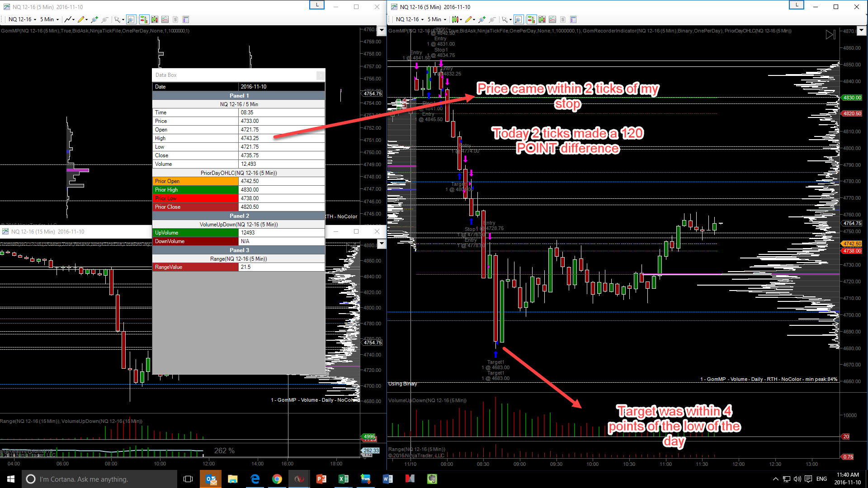
Task: Toggle Chart Trader in right chart toolbar
Action: (x=532, y=19)
